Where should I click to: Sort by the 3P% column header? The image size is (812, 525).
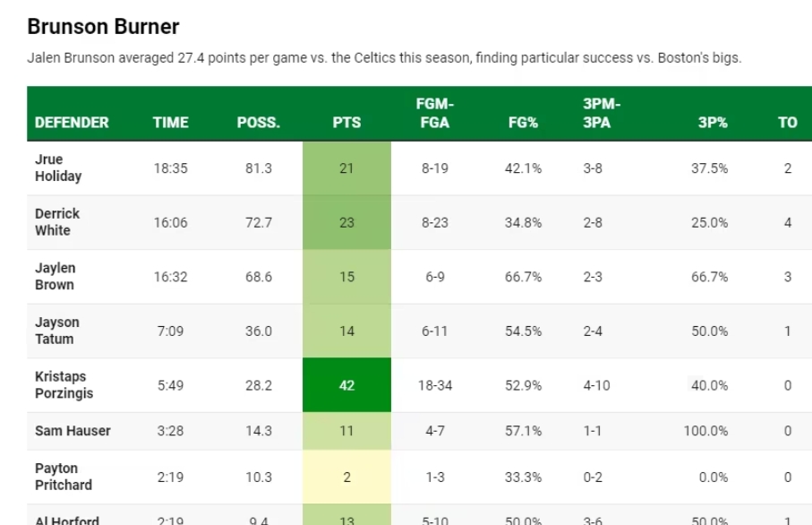[713, 123]
